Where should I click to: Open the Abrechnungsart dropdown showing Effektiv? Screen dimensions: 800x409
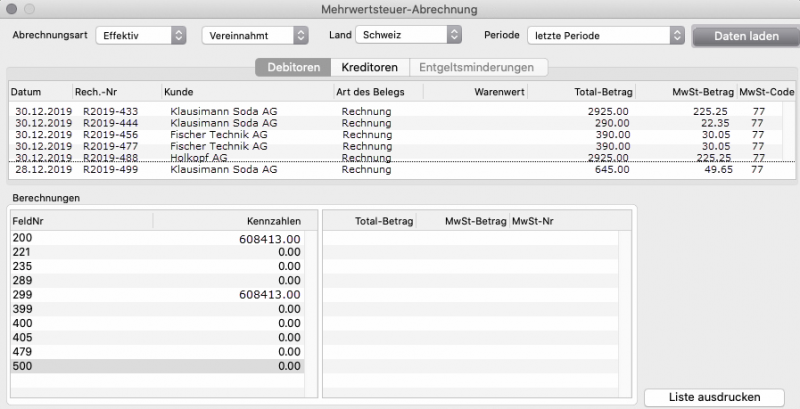142,35
